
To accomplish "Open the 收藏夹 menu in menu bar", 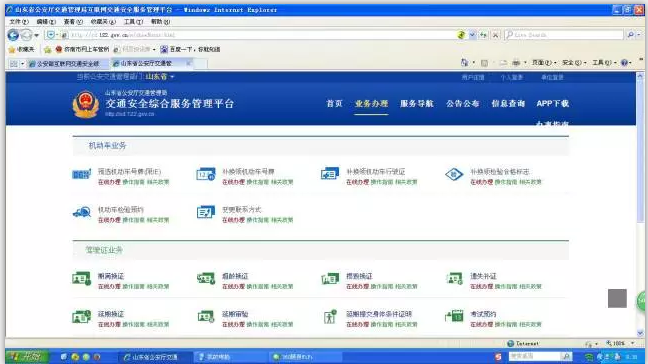I will coord(103,21).
